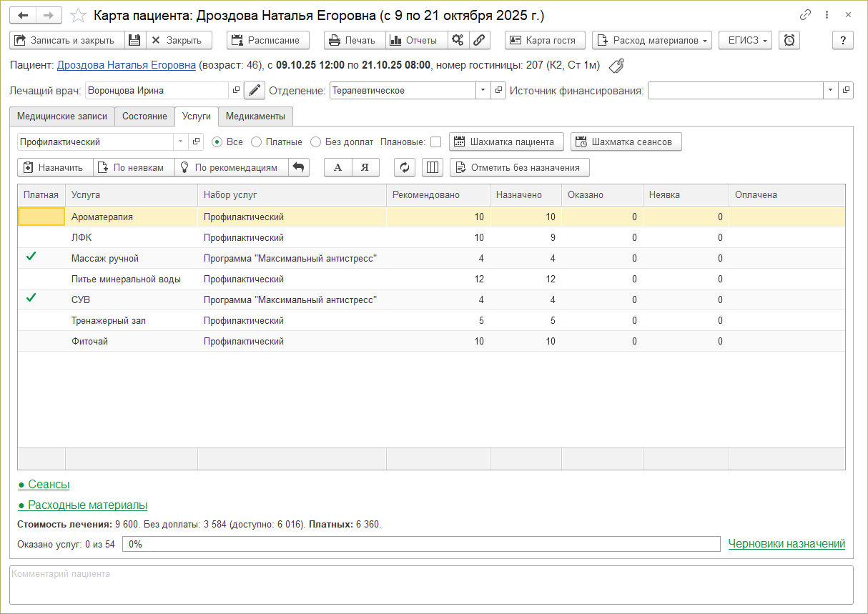This screenshot has width=868, height=614.
Task: Switch to the 'Медикаменты' tab
Action: click(x=255, y=117)
